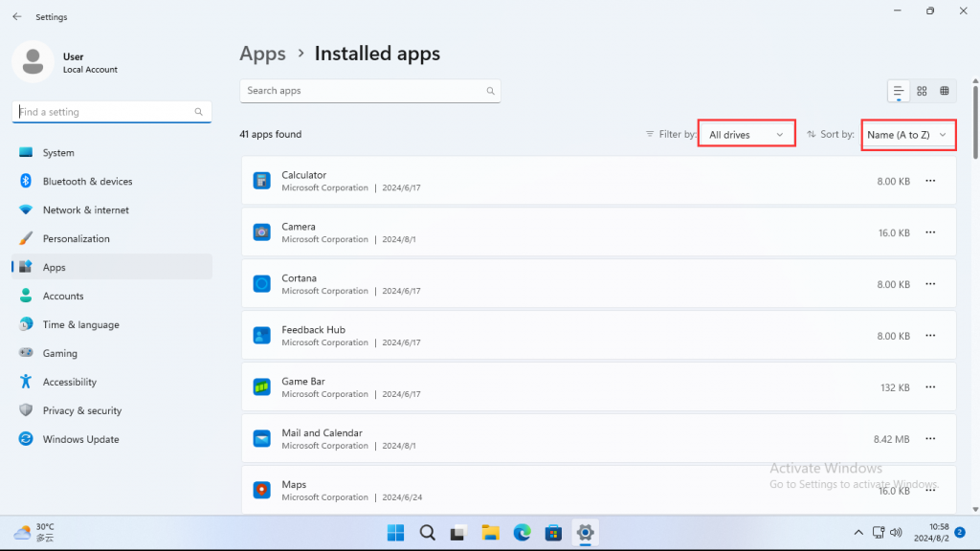The width and height of the screenshot is (980, 551).
Task: Click the volume speaker icon
Action: pyautogui.click(x=896, y=533)
